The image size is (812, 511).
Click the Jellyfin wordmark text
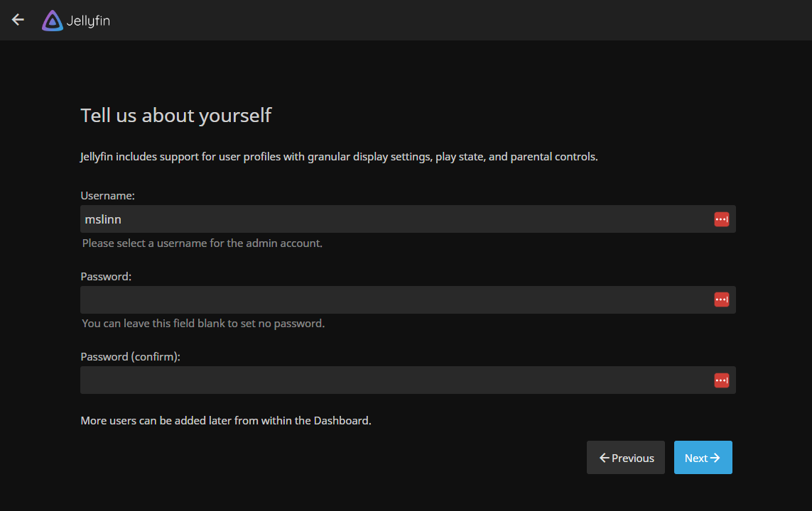click(88, 21)
